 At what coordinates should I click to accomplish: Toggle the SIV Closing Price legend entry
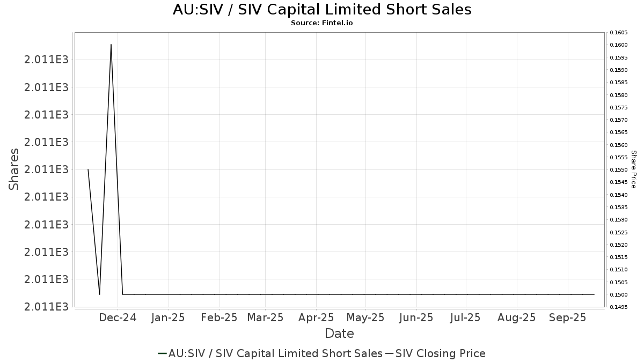435,353
